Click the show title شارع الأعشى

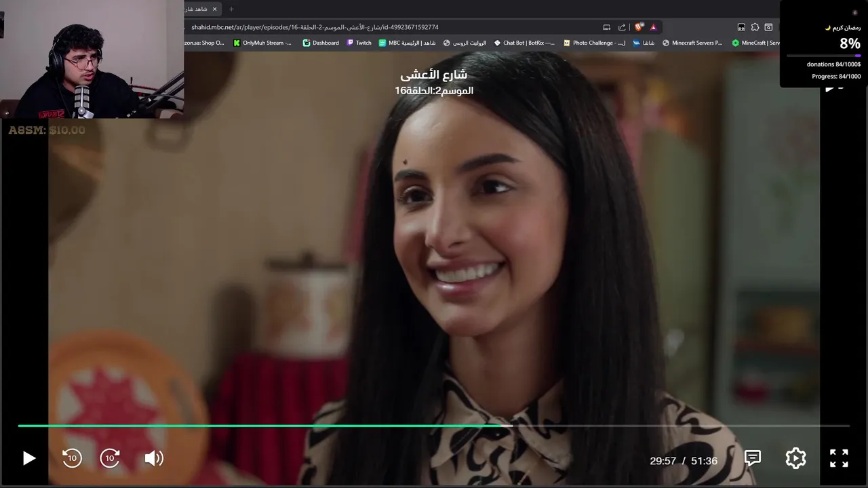(x=433, y=75)
